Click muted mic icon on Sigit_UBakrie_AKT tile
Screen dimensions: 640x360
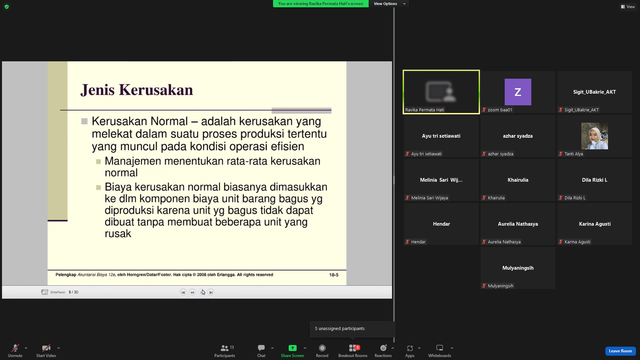(x=561, y=110)
